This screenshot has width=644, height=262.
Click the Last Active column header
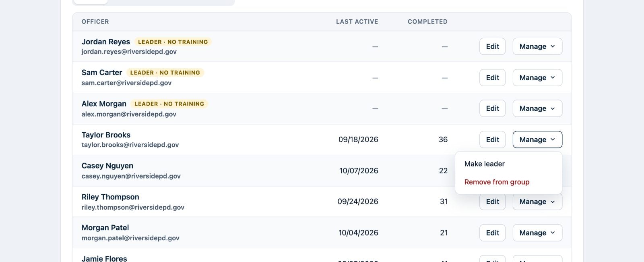click(x=357, y=22)
